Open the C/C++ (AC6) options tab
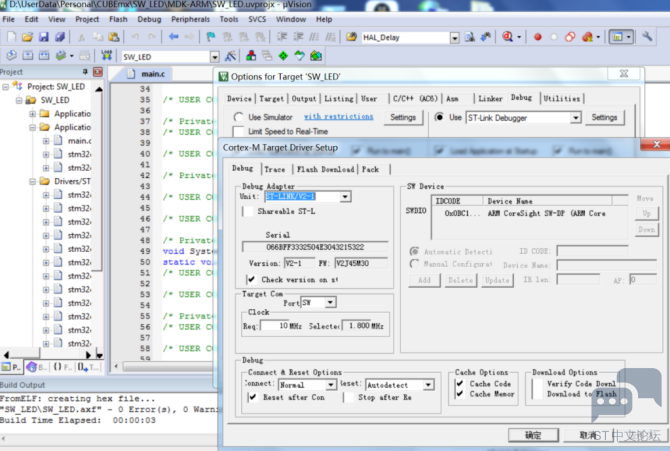This screenshot has width=670, height=451. click(x=415, y=99)
